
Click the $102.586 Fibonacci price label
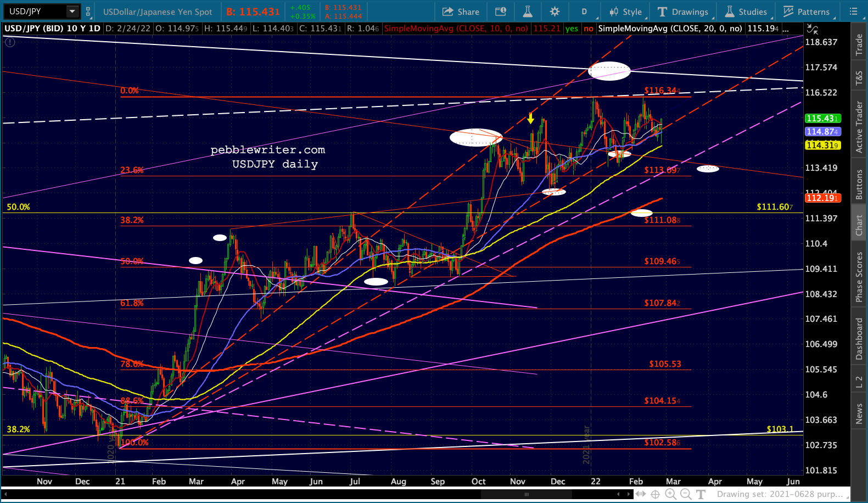(662, 443)
